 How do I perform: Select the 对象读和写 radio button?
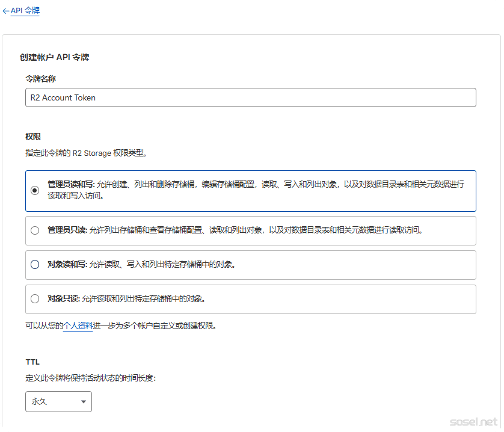point(35,265)
